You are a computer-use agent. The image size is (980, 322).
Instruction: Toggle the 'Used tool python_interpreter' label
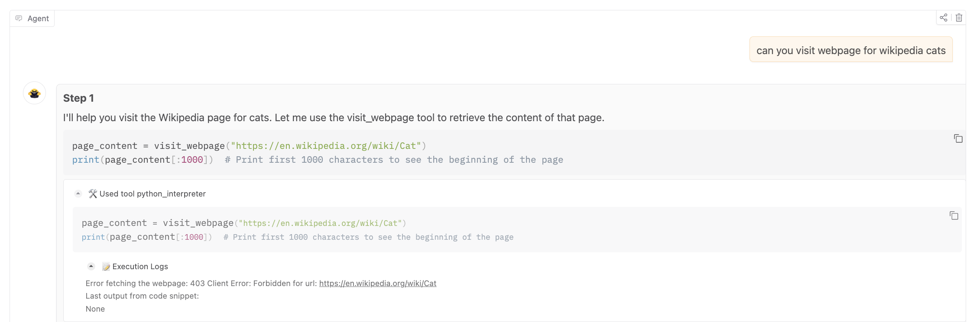[x=153, y=194]
